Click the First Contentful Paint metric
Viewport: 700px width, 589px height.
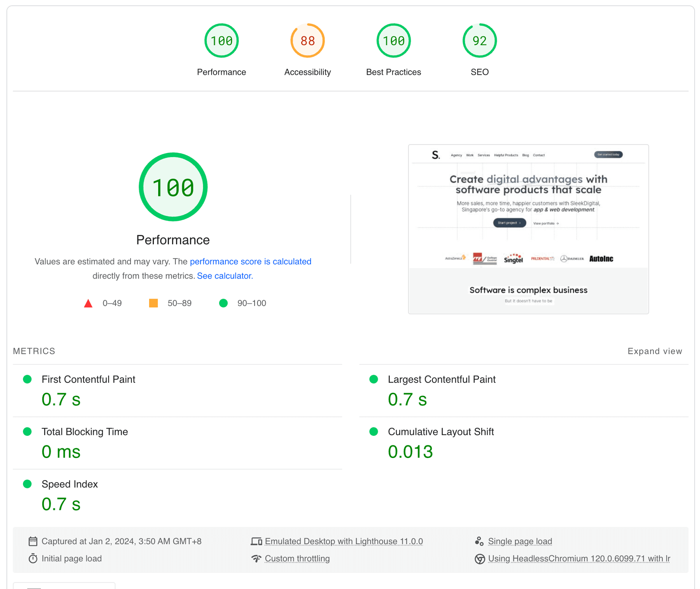[88, 379]
